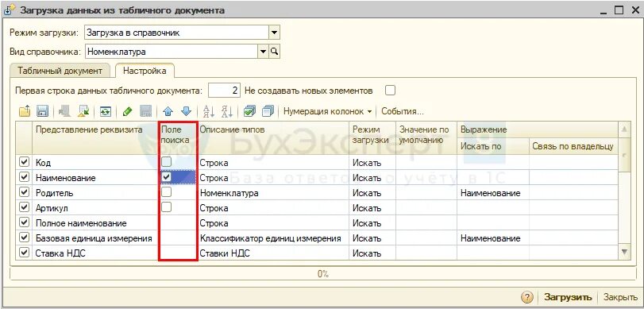Click the Вид справочника Номенклатура field
Screen dimensions: 644x309
pyautogui.click(x=172, y=52)
